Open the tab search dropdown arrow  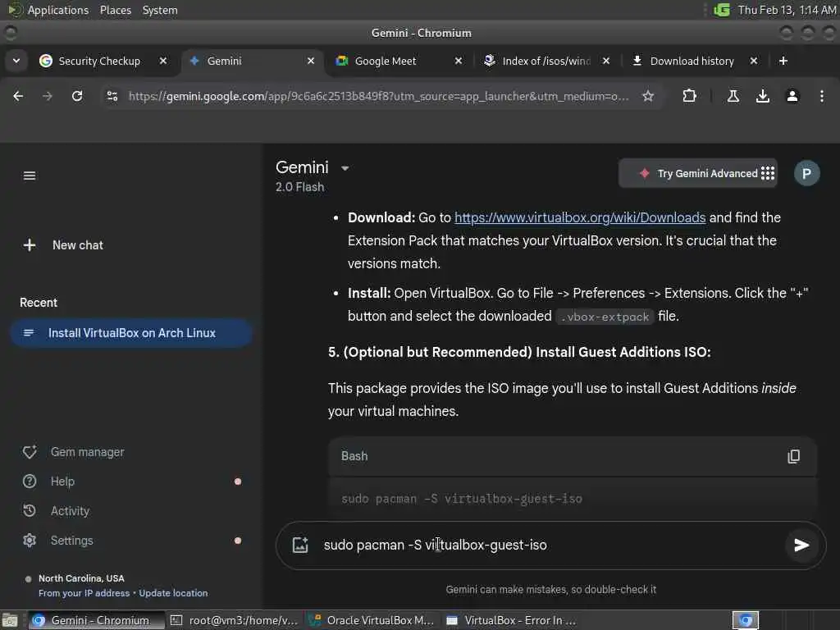16,61
